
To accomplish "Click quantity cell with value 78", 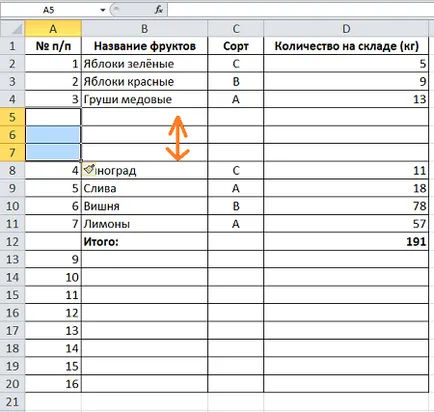I will pyautogui.click(x=346, y=206).
